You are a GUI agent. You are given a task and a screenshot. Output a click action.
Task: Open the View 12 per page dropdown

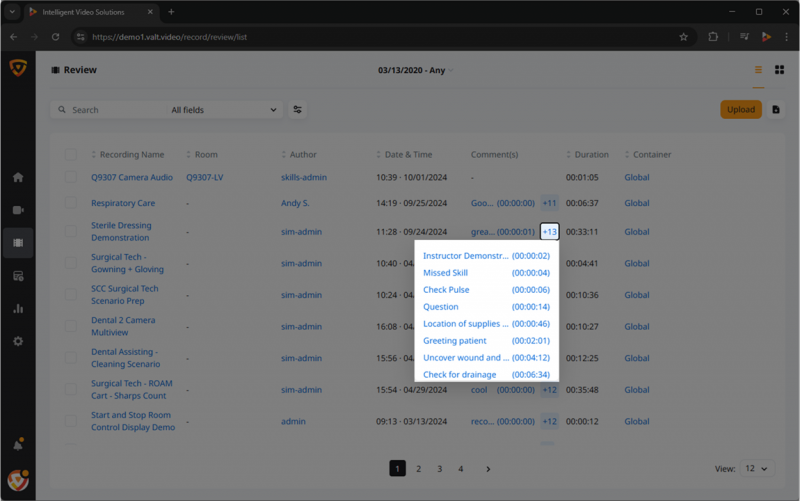756,468
